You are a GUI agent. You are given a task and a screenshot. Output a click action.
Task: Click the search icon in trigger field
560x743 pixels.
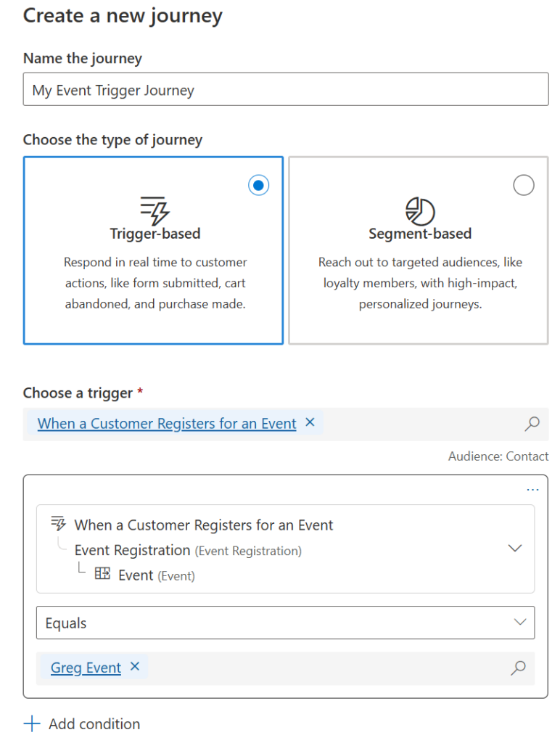coord(532,424)
